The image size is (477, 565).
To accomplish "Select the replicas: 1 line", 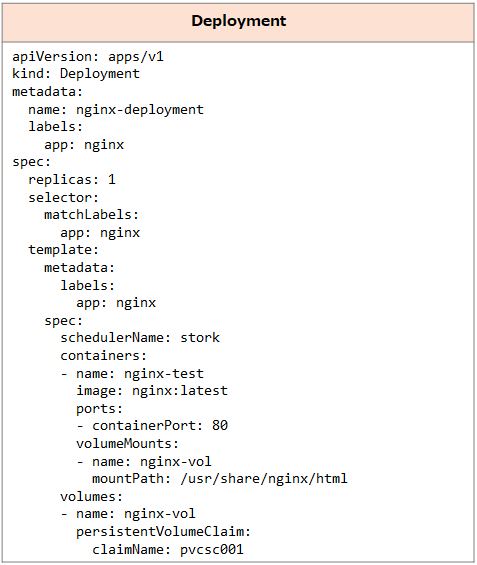I will pyautogui.click(x=72, y=179).
